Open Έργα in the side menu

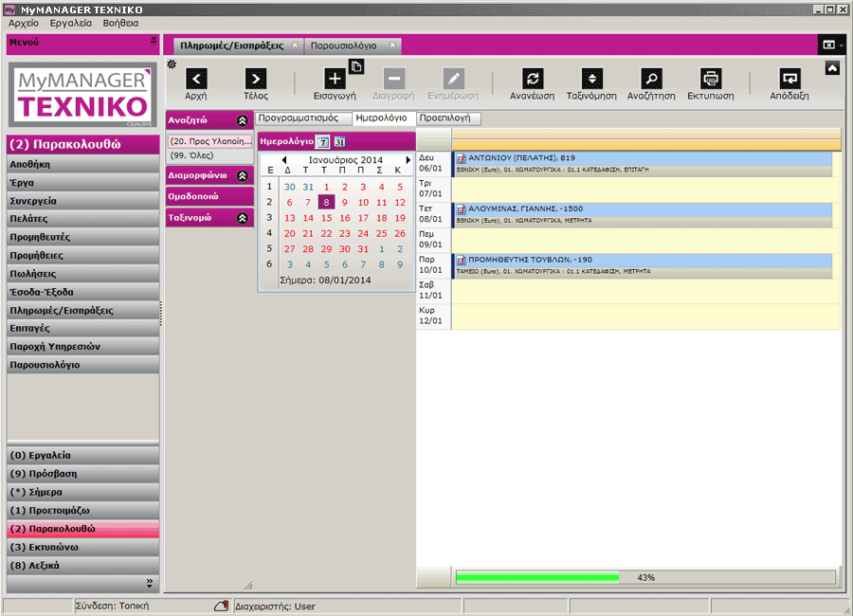click(83, 183)
